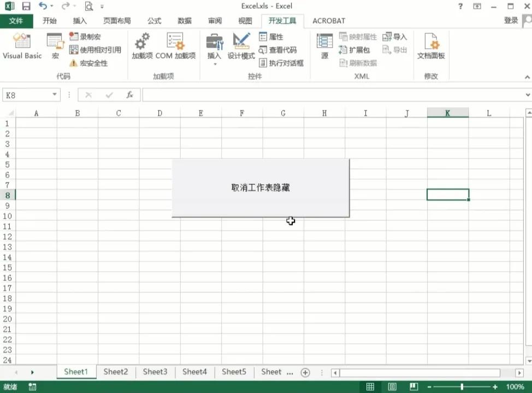Open the Name Box dropdown arrow
This screenshot has width=532, height=393.
tap(54, 95)
